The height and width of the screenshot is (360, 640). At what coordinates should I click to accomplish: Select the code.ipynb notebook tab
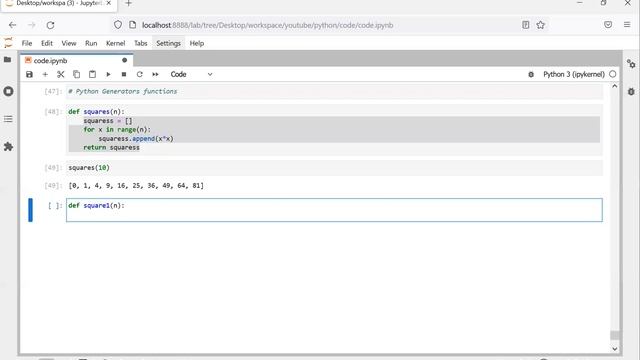[x=76, y=60]
